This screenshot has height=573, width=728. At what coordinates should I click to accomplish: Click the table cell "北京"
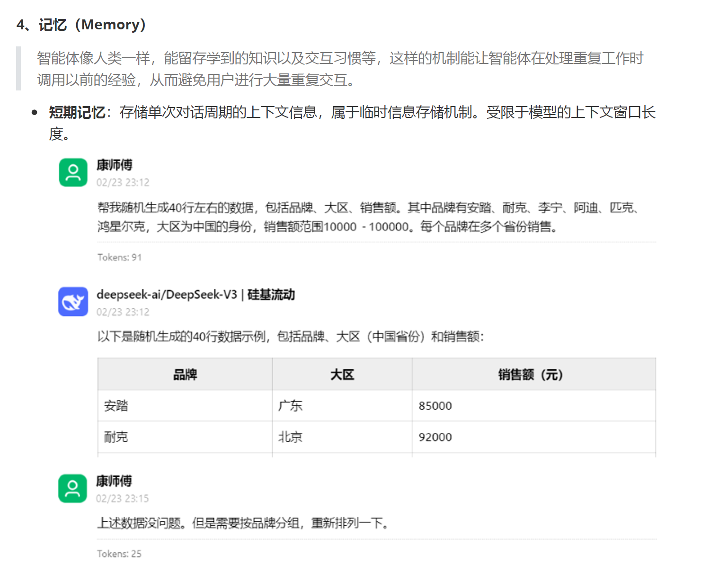coord(342,437)
